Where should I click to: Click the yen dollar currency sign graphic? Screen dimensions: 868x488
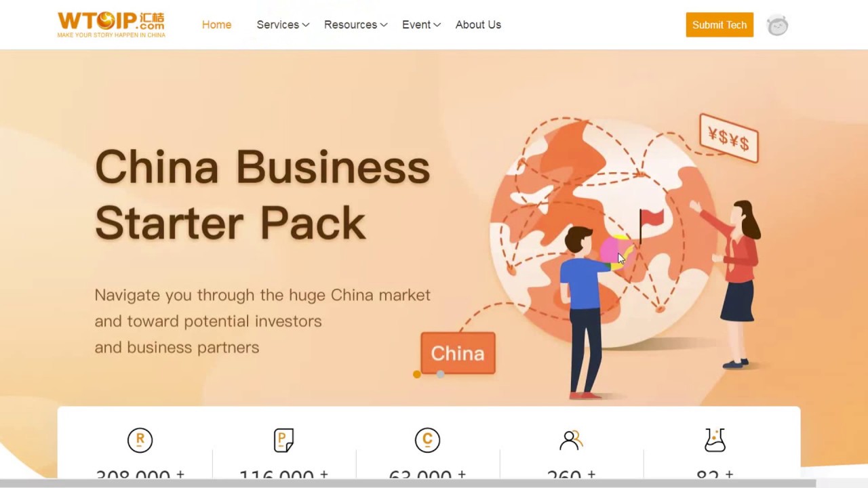click(729, 138)
